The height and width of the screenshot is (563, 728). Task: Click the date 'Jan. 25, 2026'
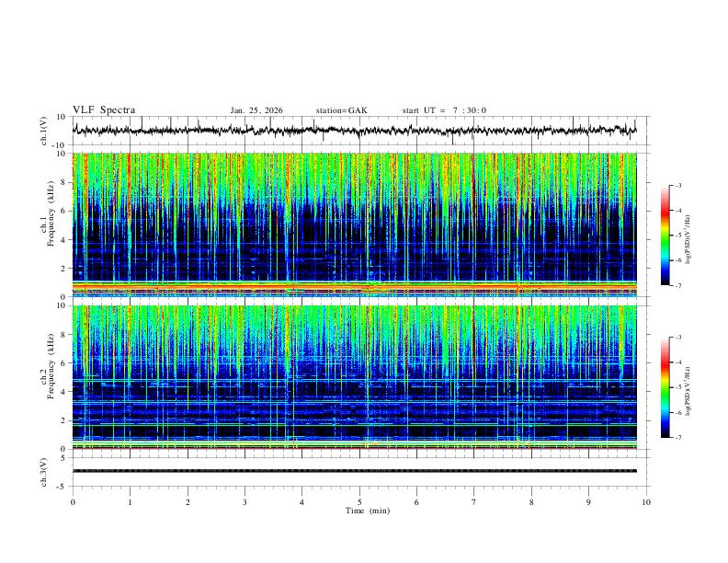pos(256,110)
